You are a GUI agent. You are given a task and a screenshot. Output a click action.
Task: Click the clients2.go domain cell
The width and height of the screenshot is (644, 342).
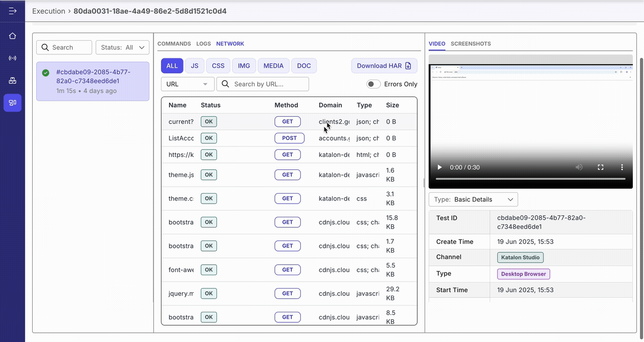[334, 122]
